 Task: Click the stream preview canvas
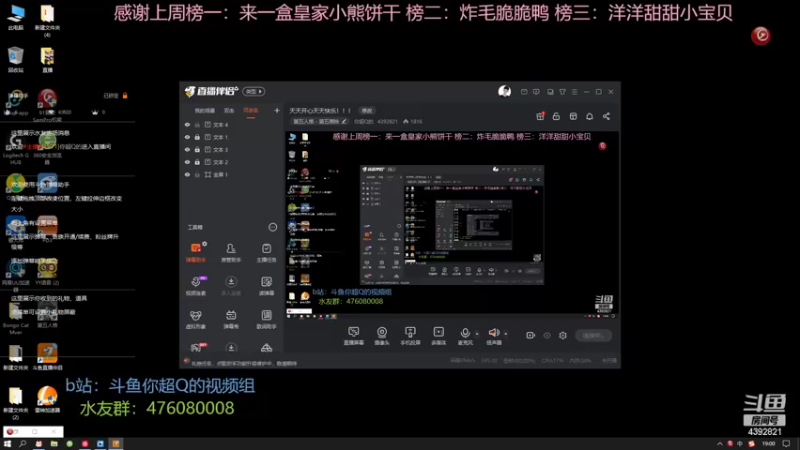pos(452,225)
